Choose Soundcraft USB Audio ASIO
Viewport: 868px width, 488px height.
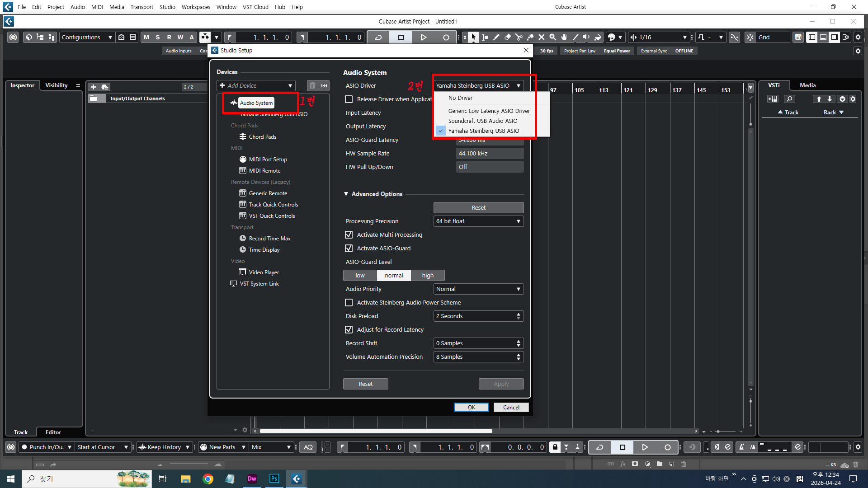[x=482, y=121]
